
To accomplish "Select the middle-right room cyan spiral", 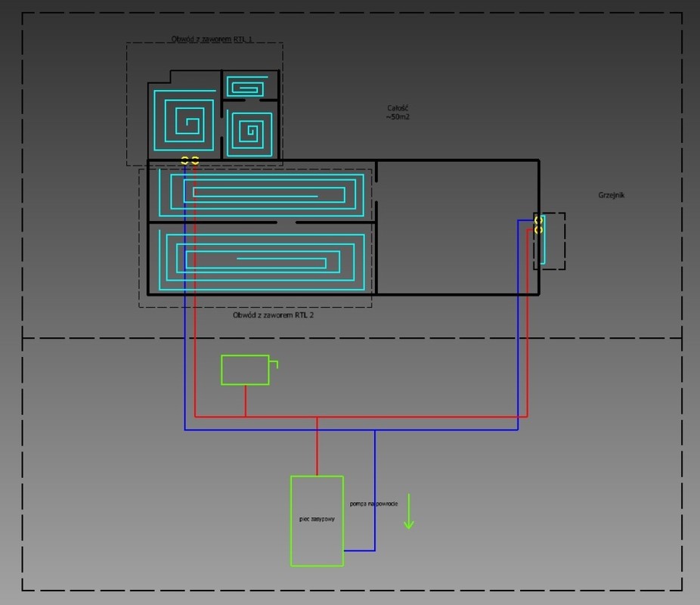I will tap(249, 134).
